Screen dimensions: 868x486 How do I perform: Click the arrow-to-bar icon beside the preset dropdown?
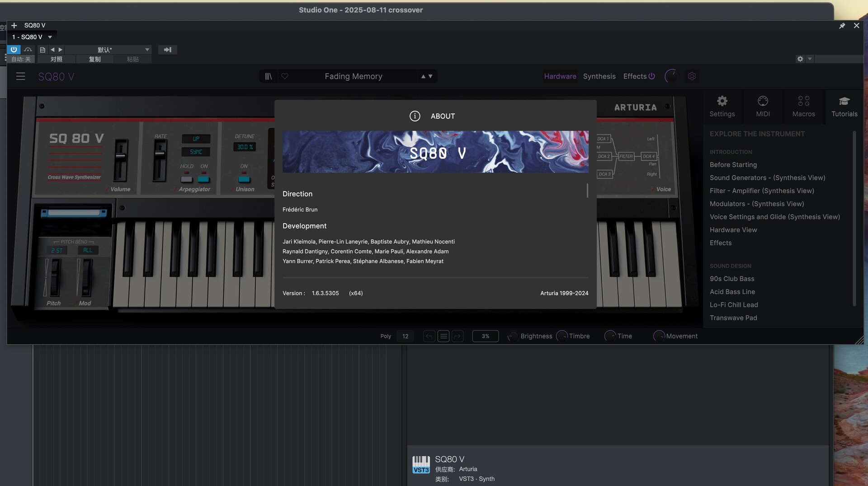tap(168, 50)
